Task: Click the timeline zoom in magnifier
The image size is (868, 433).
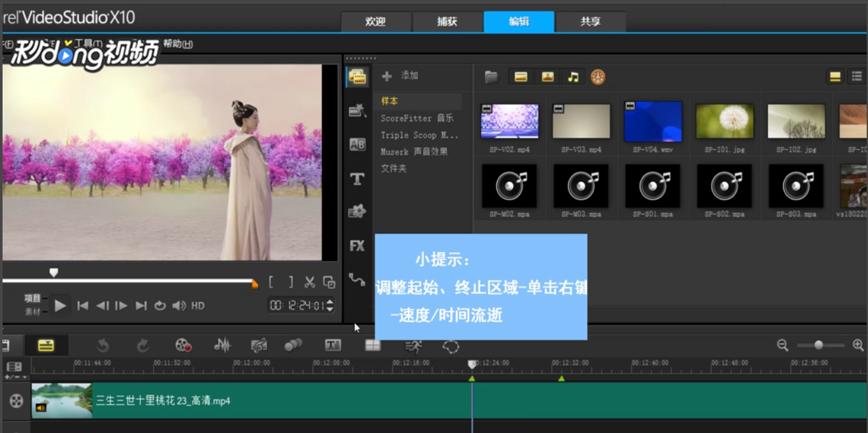Action: click(x=858, y=345)
